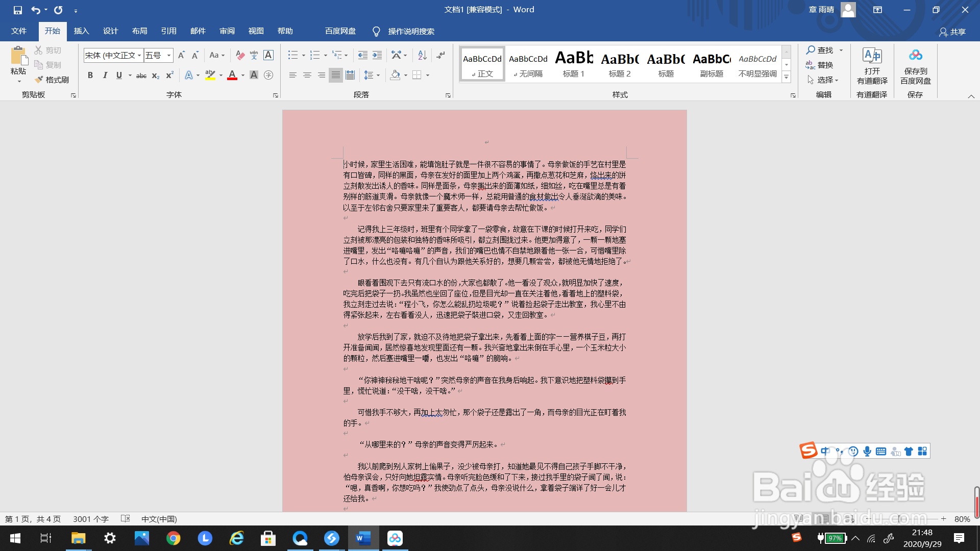Expand the styles gallery

pyautogui.click(x=787, y=78)
